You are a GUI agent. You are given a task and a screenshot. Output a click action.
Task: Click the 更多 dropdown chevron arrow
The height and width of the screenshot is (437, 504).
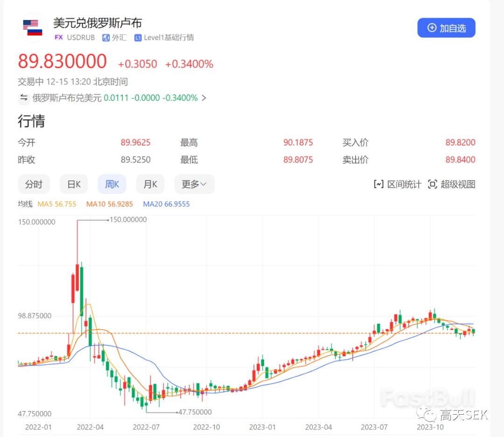[205, 184]
